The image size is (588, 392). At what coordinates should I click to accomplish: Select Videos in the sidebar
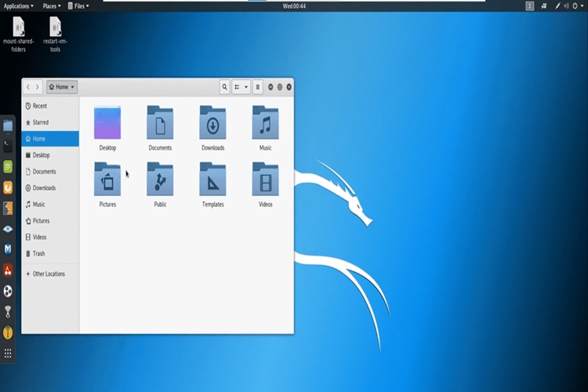[x=50, y=237]
